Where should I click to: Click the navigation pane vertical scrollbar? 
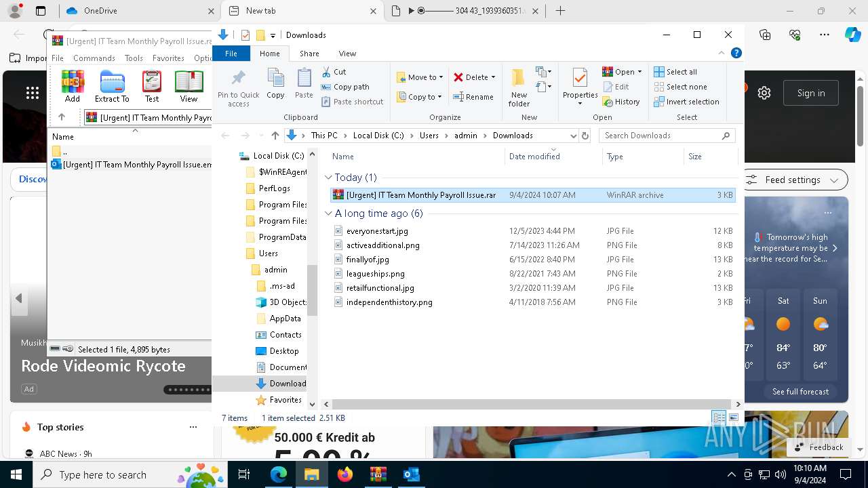click(x=313, y=290)
